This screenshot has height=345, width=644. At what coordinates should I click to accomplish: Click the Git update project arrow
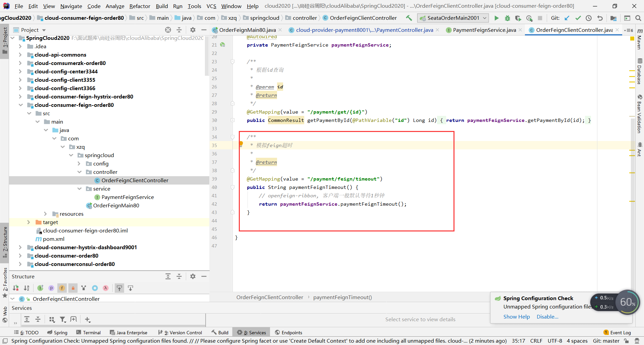[x=567, y=18]
